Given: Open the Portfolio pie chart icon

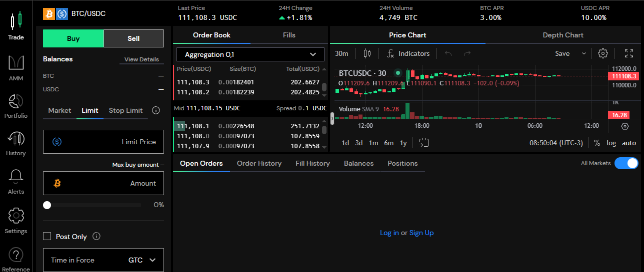Looking at the screenshot, I should coord(16,102).
